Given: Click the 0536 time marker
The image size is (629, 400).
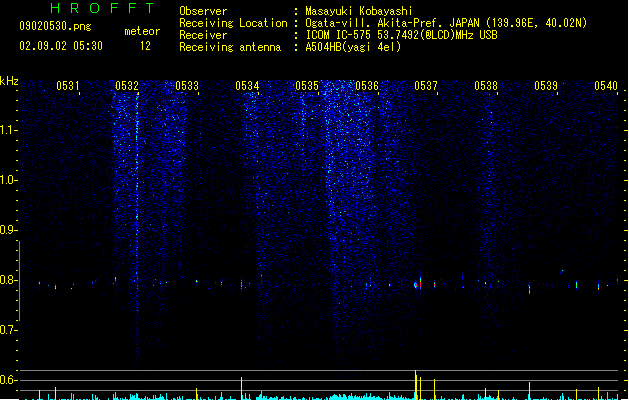Looking at the screenshot, I should coord(367,86).
